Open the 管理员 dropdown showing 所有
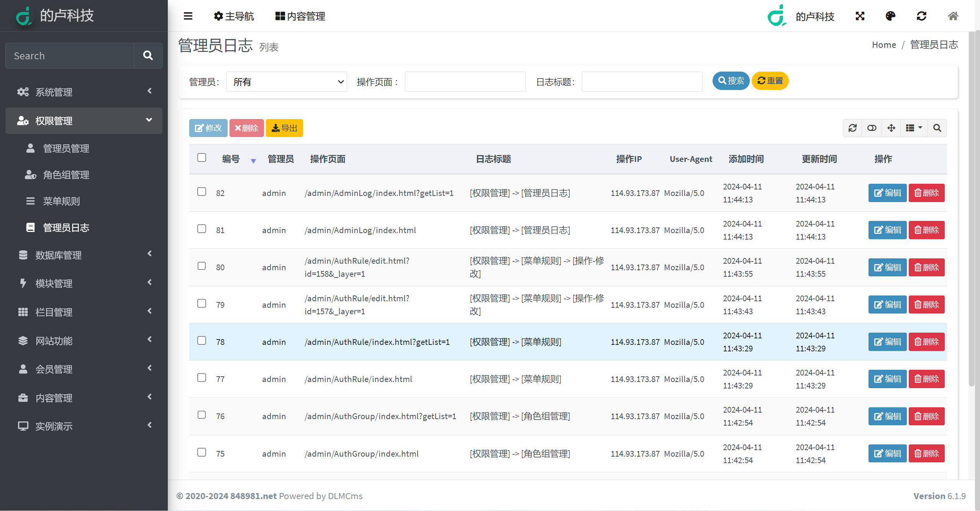Image resolution: width=980 pixels, height=511 pixels. coord(287,82)
